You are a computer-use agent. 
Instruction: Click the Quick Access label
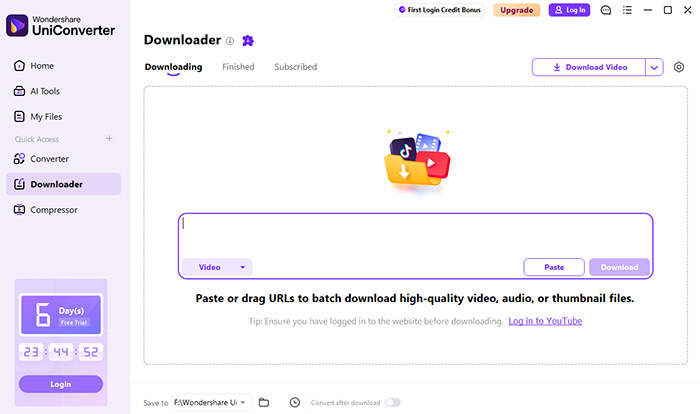37,139
